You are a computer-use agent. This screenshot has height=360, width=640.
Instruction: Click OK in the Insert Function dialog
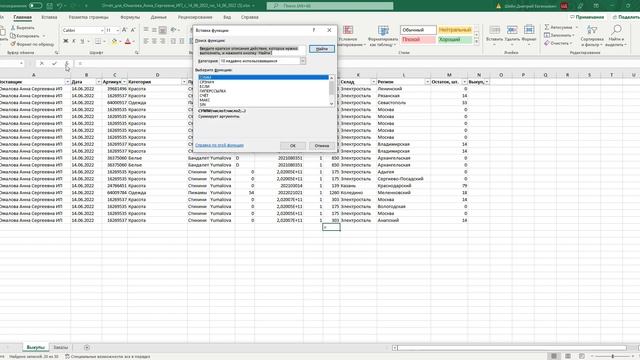click(293, 146)
